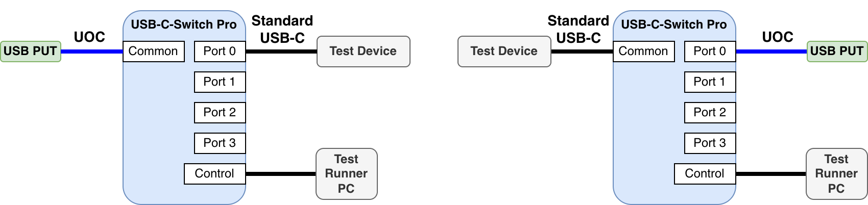Select the left Test Runner PC box
868x205 pixels.
click(346, 174)
